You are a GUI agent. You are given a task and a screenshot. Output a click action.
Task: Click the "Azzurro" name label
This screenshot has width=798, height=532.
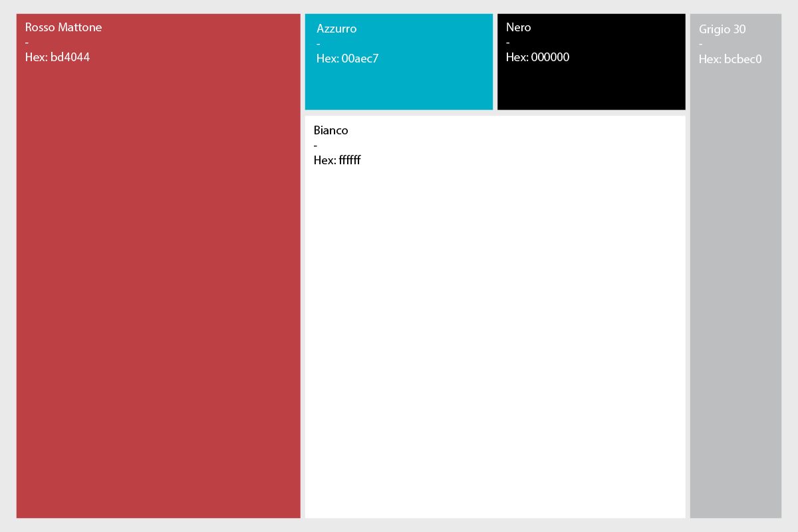(x=336, y=29)
